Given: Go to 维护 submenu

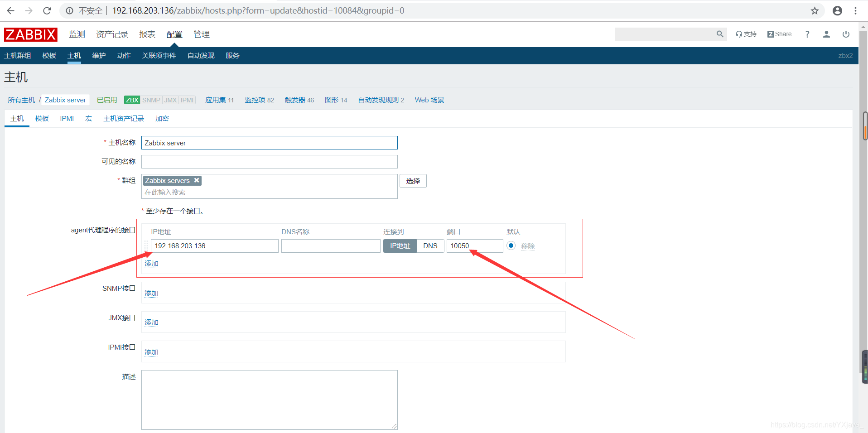Looking at the screenshot, I should 99,55.
